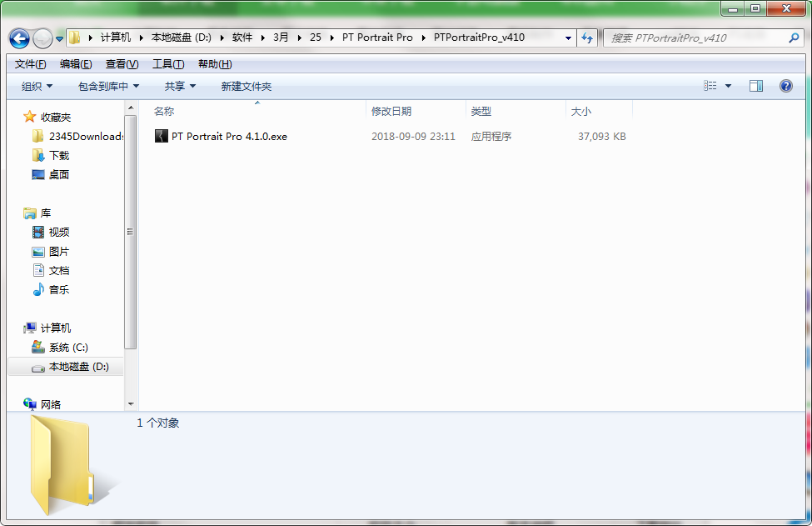Click the folder icon in the address bar
This screenshot has height=526, width=812.
75,38
